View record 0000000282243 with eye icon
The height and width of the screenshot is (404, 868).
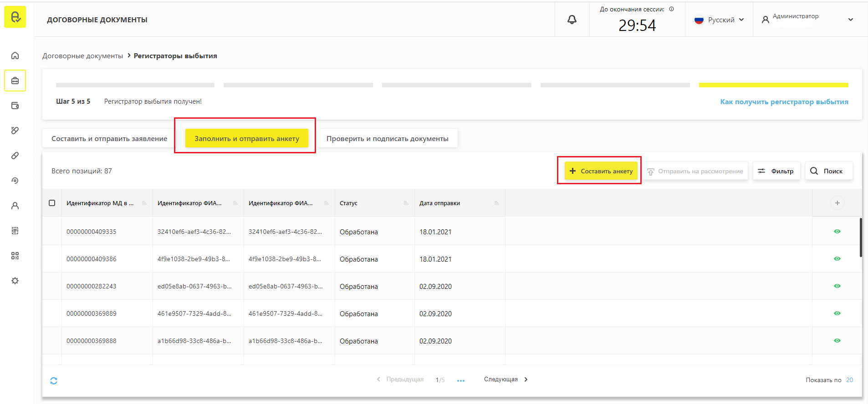pos(837,286)
